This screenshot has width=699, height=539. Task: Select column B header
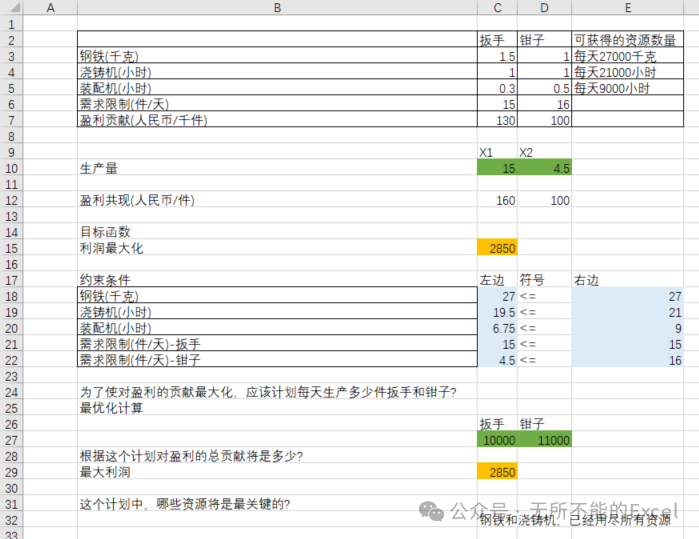coord(277,8)
